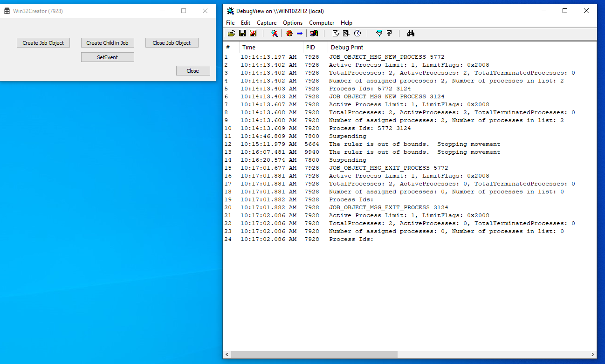Select row 4 assigned processes: 2 line
This screenshot has height=364, width=605.
pyautogui.click(x=410, y=81)
